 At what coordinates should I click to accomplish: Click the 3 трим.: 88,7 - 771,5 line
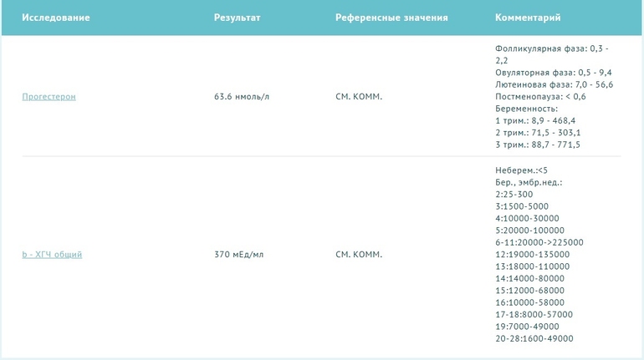pos(538,145)
